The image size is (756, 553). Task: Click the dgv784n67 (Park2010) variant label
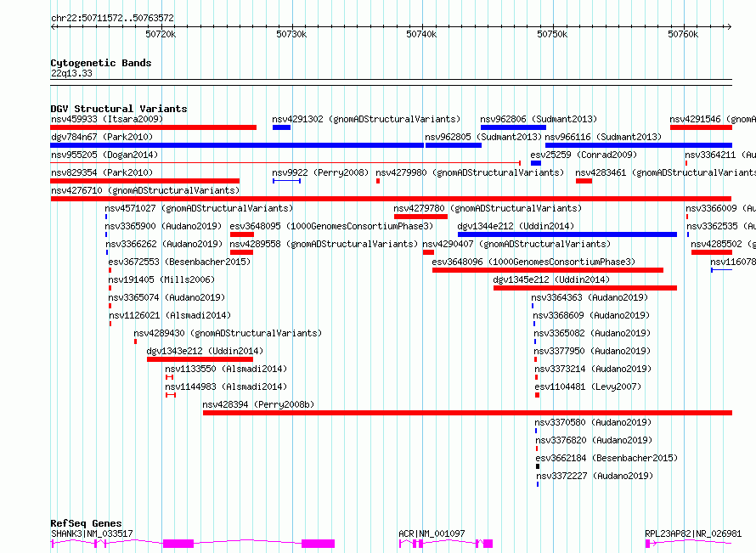point(102,137)
